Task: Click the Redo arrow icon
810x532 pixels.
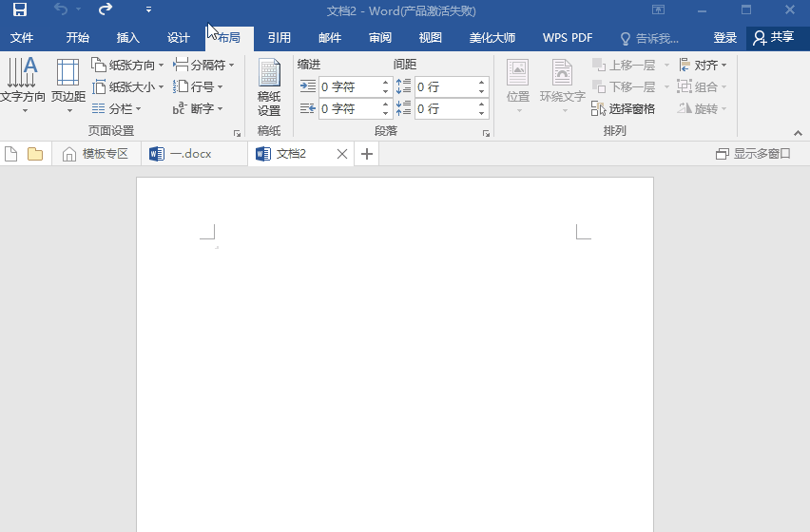Action: point(106,10)
